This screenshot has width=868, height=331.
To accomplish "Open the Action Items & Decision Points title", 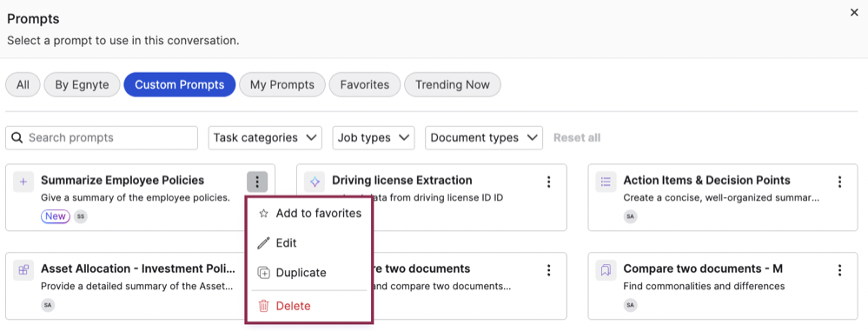I will (707, 181).
